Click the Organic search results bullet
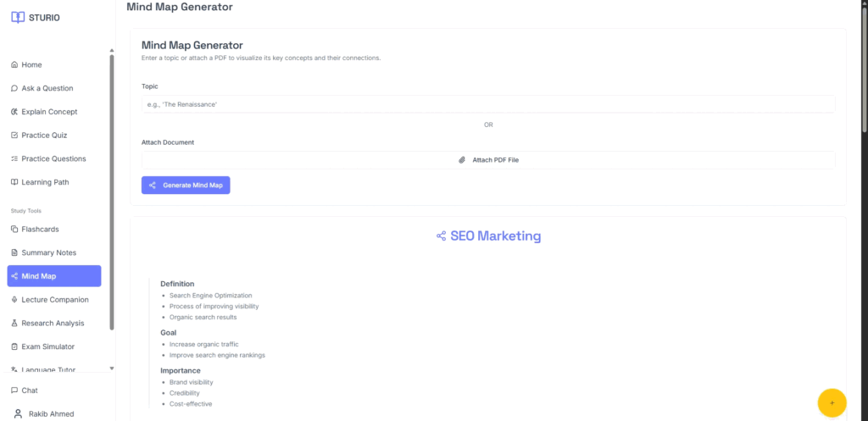 pos(203,317)
